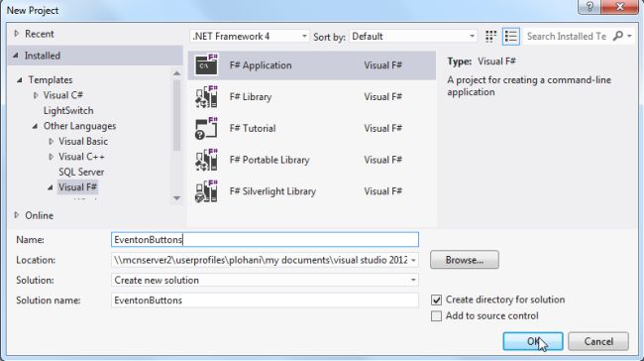
Task: Pick the F# Tutorial template icon
Action: click(206, 128)
